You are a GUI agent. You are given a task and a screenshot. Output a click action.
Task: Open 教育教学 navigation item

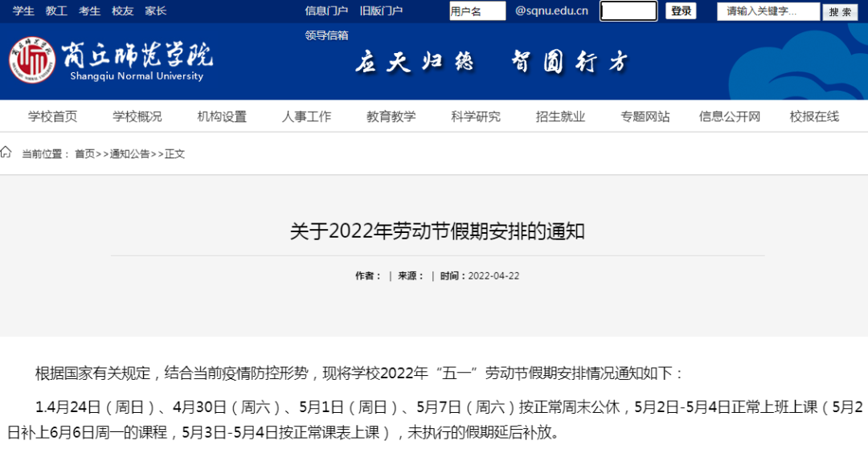coord(391,116)
